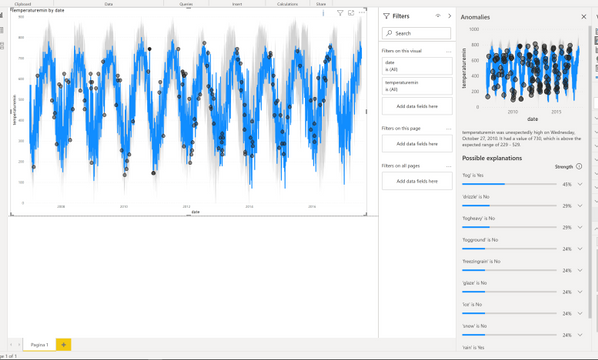The width and height of the screenshot is (598, 360).
Task: Add new page with plus button
Action: 64,344
